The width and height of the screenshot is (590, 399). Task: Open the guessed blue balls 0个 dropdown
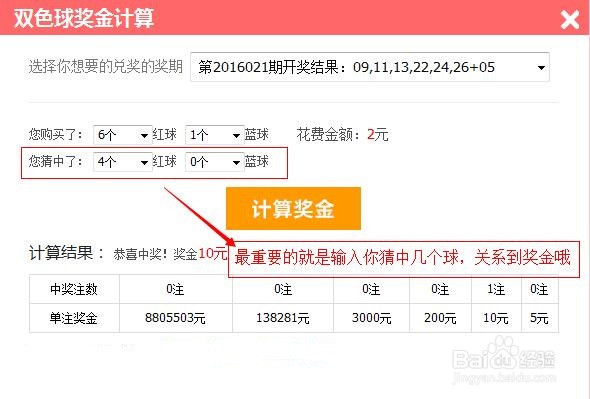[214, 162]
